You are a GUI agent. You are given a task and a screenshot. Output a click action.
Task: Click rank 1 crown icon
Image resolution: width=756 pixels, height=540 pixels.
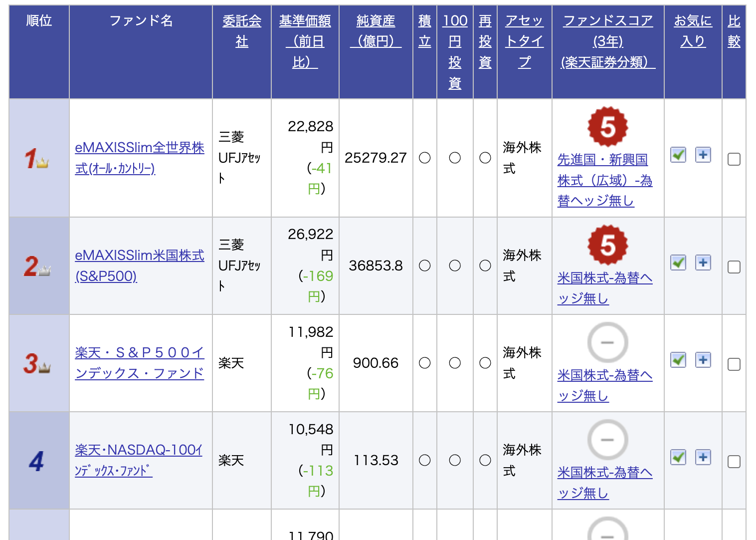click(x=36, y=159)
